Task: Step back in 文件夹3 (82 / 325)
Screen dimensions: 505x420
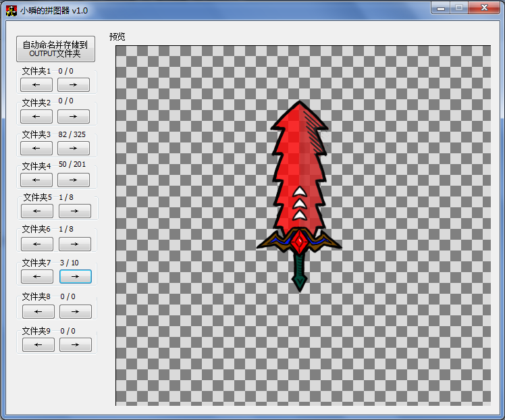Action: click(36, 148)
